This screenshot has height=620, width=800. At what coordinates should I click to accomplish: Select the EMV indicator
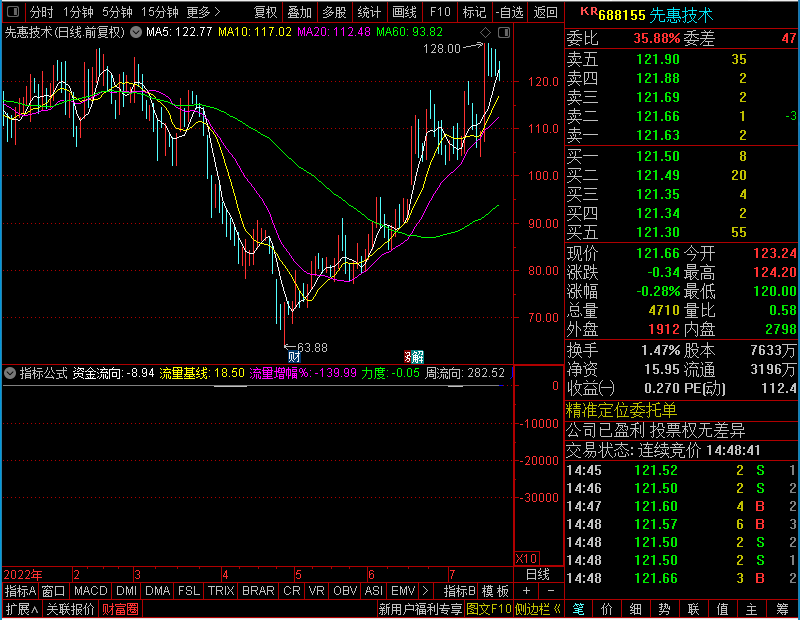pos(403,591)
